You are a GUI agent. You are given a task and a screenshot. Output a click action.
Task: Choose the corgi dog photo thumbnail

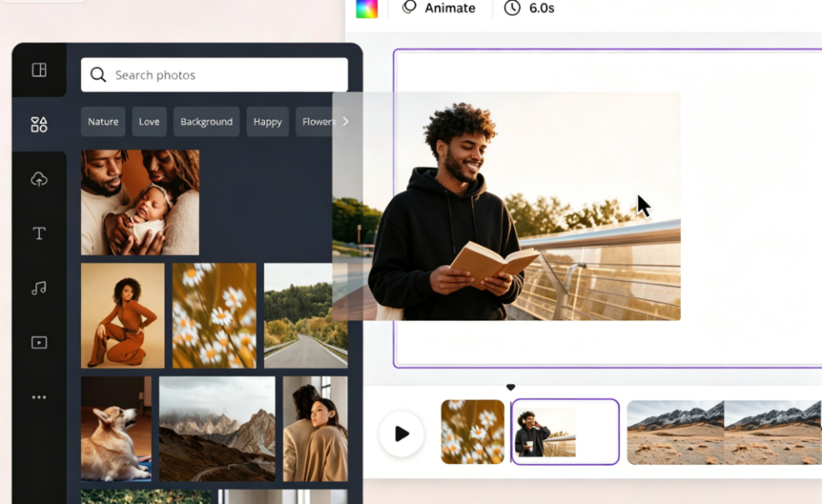pyautogui.click(x=116, y=429)
